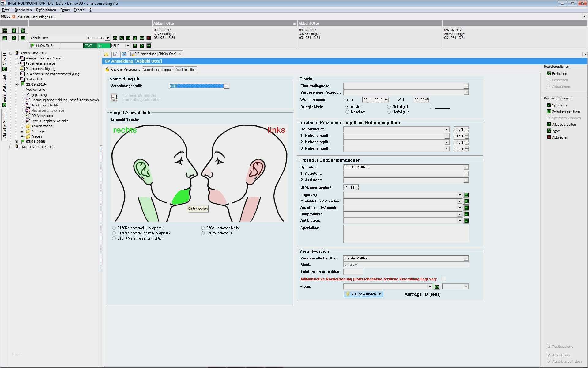Open the Anästhesie (Wunsch) dropdown

coord(459,208)
